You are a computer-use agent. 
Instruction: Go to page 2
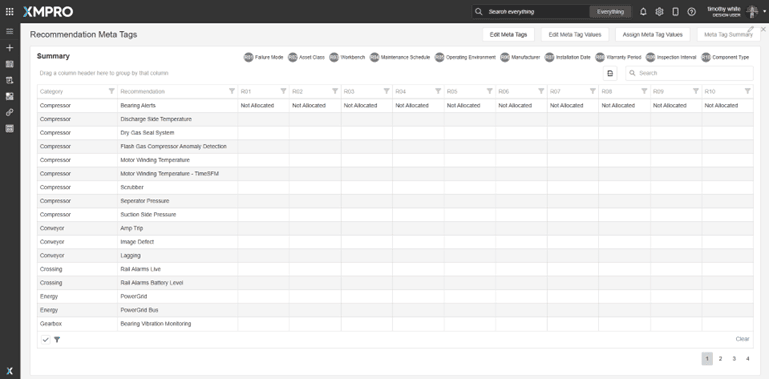720,359
